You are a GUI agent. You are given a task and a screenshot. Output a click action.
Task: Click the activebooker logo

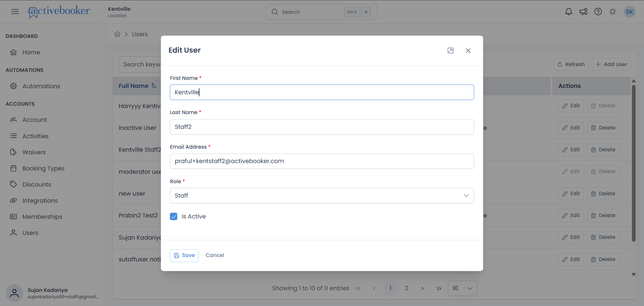(59, 12)
